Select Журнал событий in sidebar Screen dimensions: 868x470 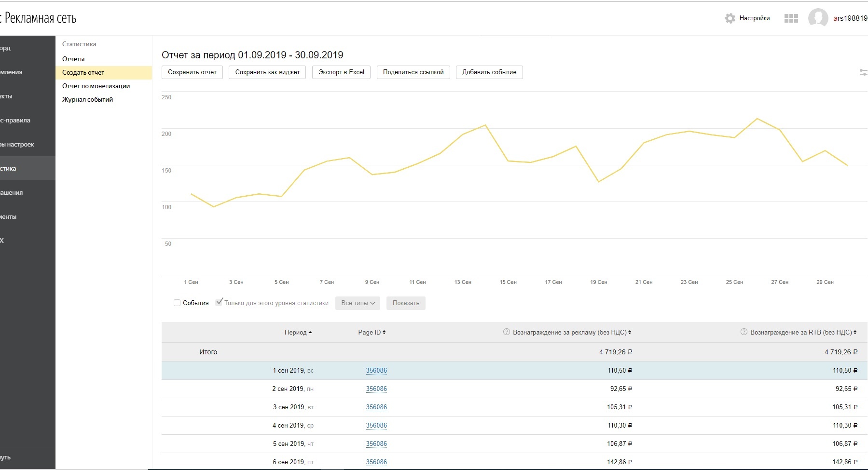(87, 99)
